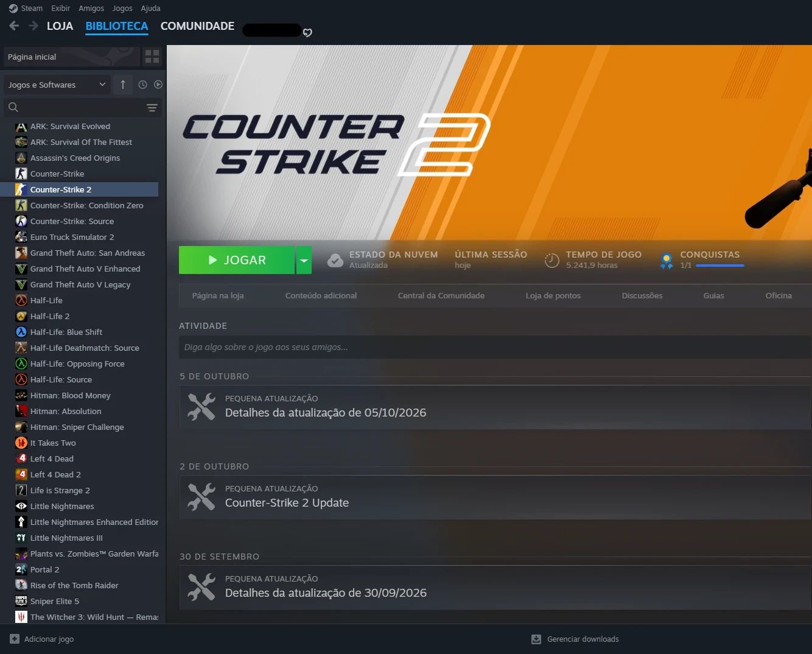Open advanced filter options icon

coord(152,108)
